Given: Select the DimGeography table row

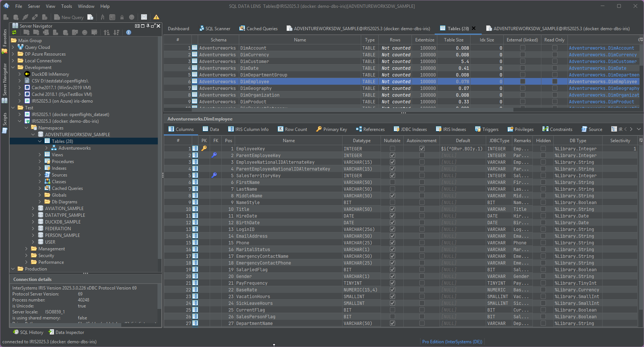Looking at the screenshot, I should pos(401,88).
